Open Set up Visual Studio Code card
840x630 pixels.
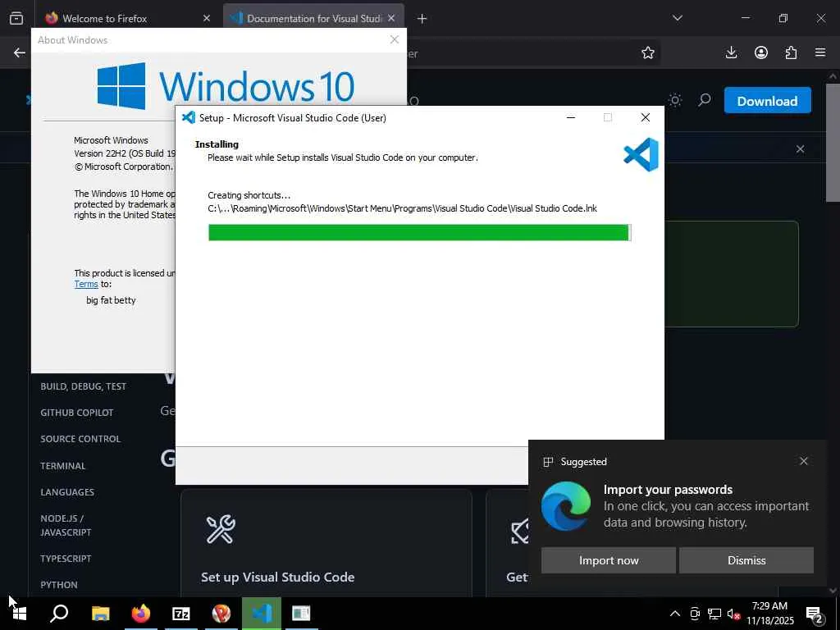point(326,544)
